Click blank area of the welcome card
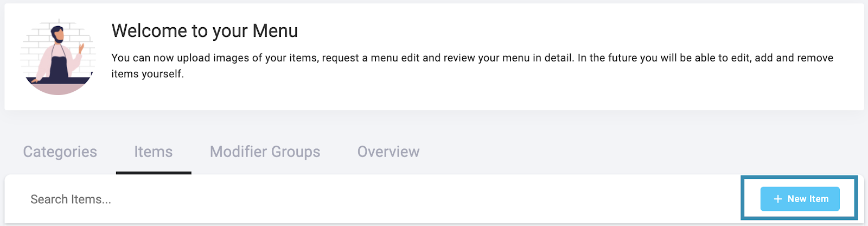Screen dimensions: 868x226 [542, 95]
